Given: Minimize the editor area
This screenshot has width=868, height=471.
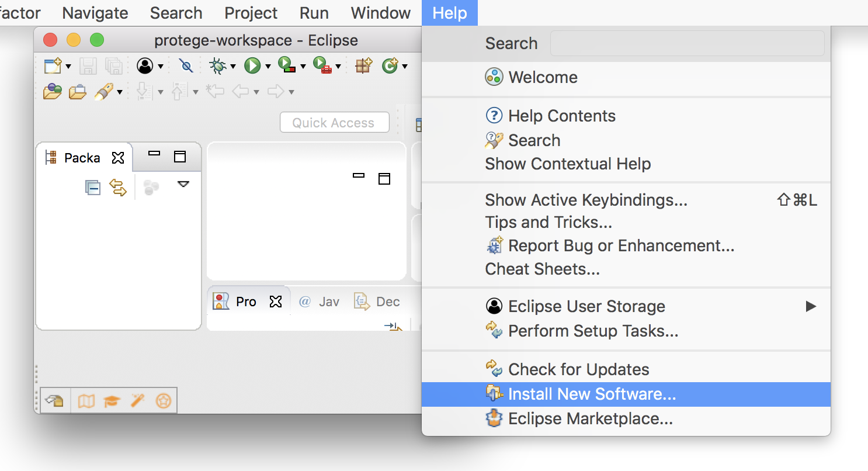Looking at the screenshot, I should click(x=359, y=175).
